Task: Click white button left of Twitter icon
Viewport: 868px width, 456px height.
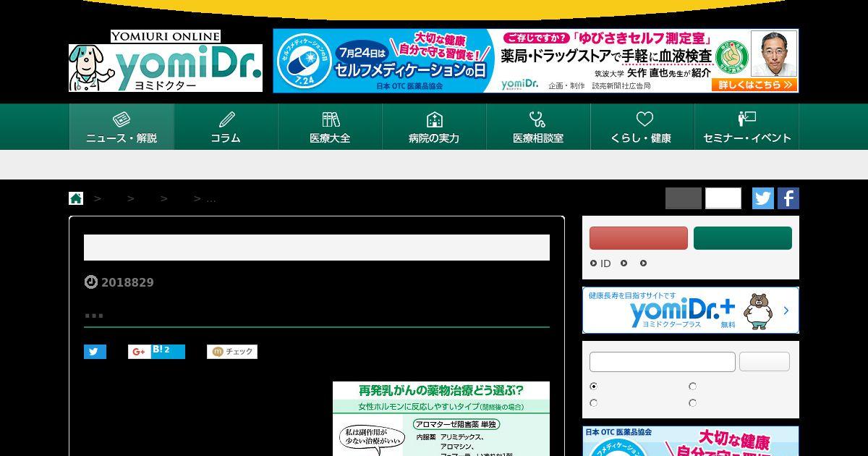Action: coord(723,198)
